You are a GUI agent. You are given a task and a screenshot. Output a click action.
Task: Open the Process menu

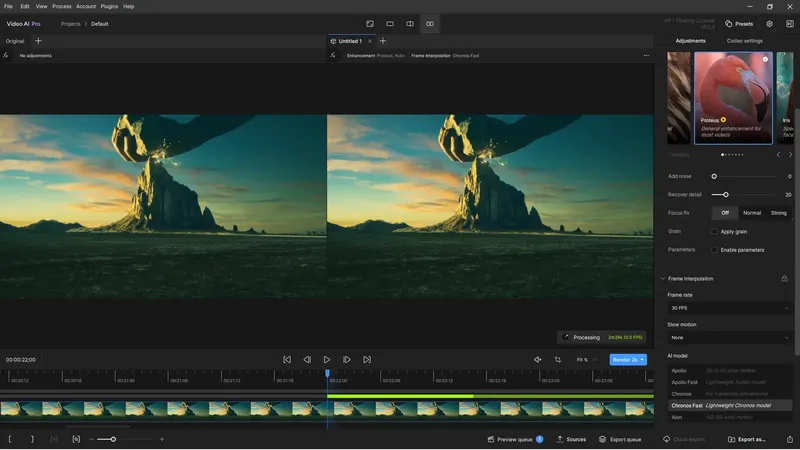click(62, 6)
